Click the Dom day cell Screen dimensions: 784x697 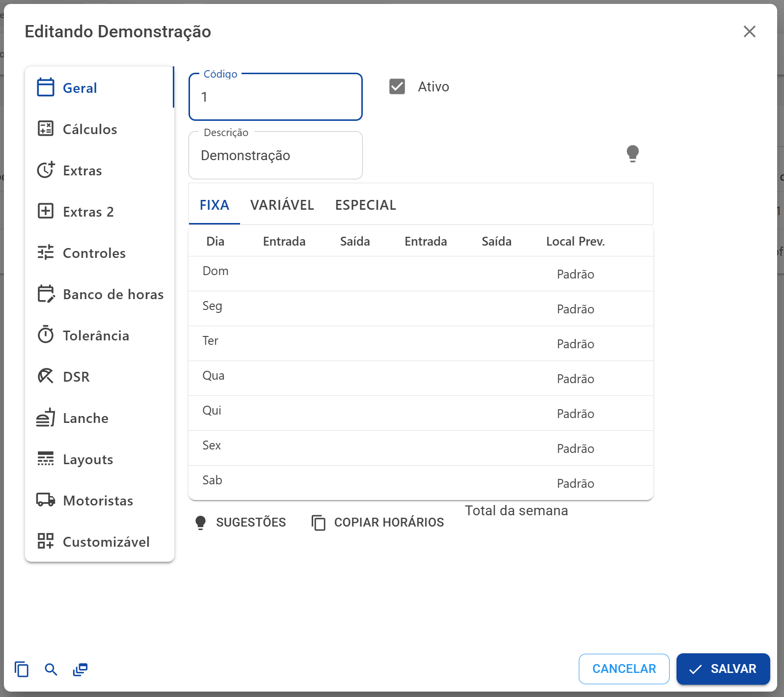pyautogui.click(x=216, y=271)
